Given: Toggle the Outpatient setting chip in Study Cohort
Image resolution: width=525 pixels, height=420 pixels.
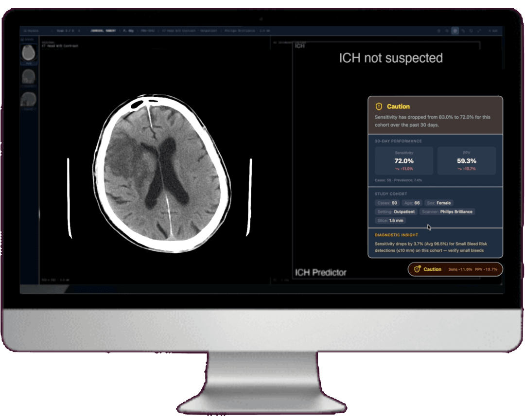Looking at the screenshot, I should (x=396, y=211).
